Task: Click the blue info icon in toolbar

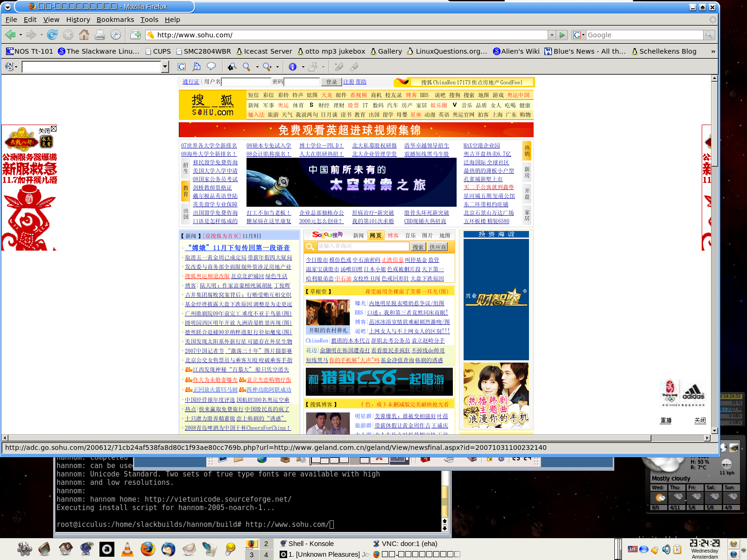Action: coord(293,67)
